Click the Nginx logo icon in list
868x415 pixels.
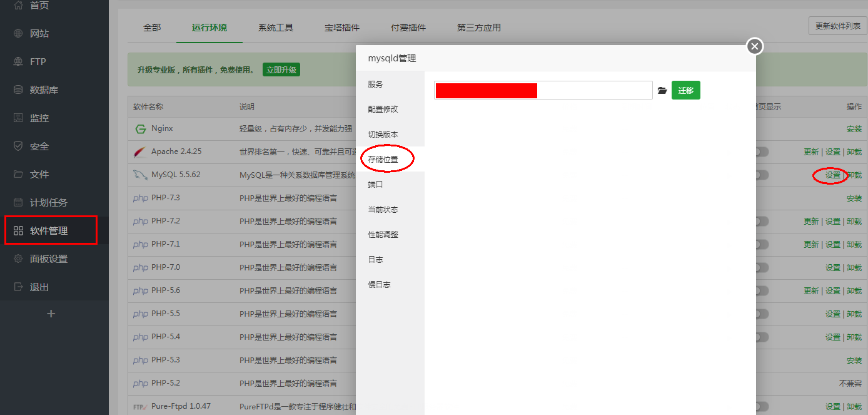coord(141,129)
